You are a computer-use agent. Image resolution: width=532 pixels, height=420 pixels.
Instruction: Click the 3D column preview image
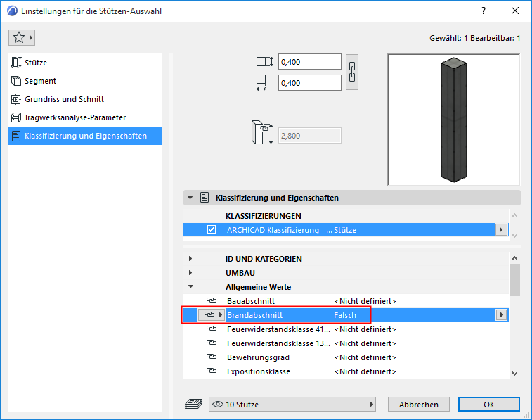coord(453,120)
